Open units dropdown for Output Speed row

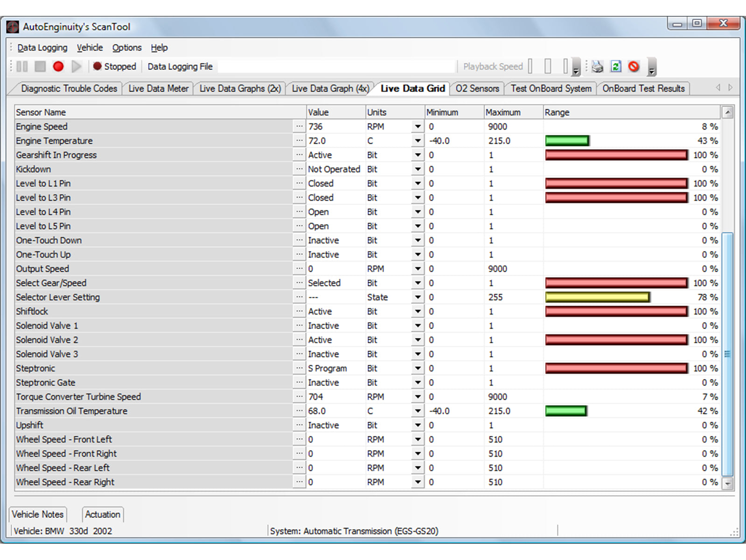pos(418,269)
